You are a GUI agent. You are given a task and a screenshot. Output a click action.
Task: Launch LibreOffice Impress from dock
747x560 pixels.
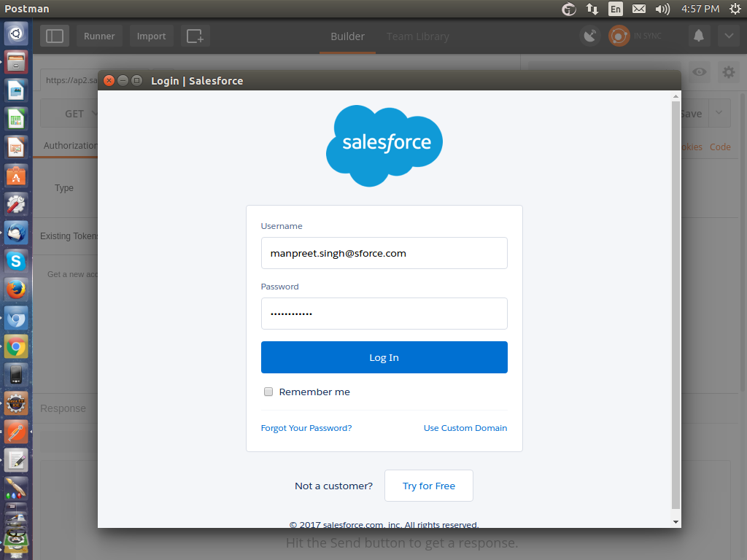(x=16, y=147)
